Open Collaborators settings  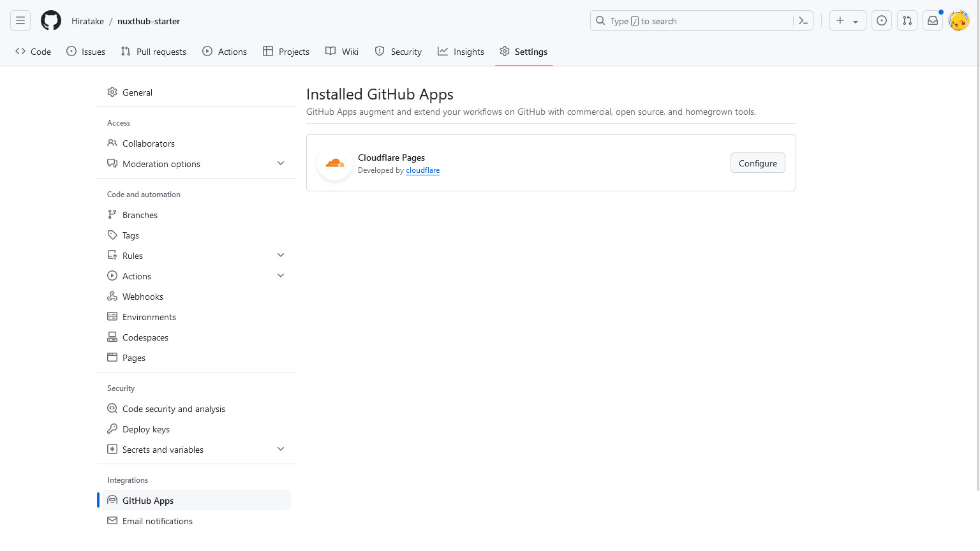[197, 143]
